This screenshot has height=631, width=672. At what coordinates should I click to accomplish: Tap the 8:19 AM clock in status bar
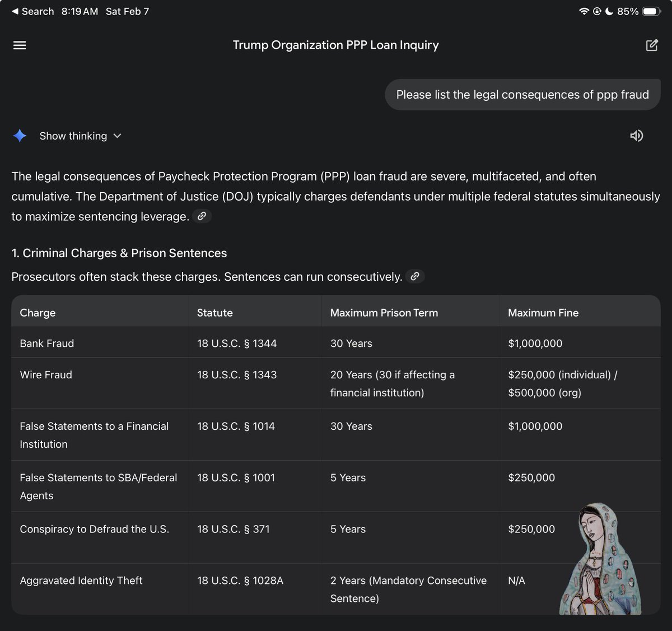tap(80, 11)
